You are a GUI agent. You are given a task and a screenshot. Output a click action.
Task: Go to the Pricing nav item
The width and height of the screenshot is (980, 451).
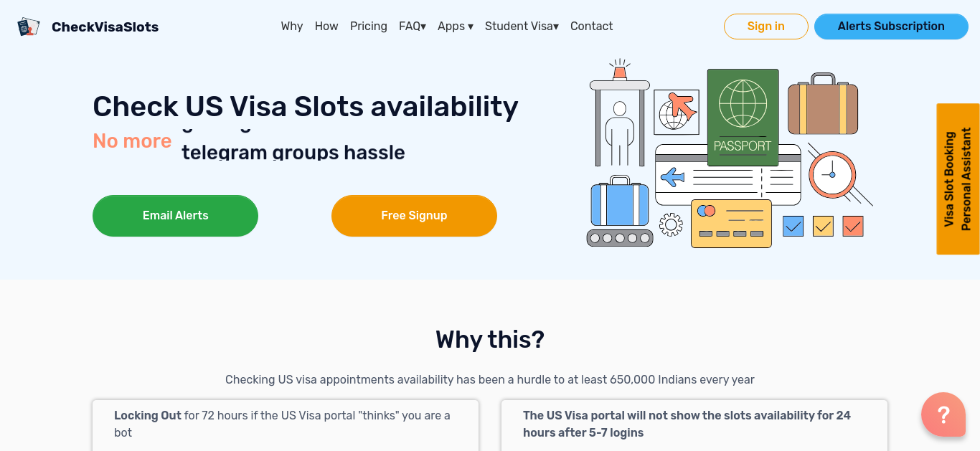369,27
